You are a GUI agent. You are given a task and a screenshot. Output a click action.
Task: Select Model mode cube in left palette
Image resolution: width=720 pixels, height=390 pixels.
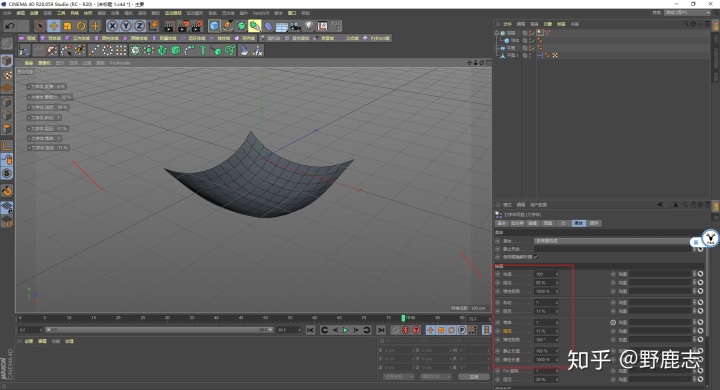[7, 61]
